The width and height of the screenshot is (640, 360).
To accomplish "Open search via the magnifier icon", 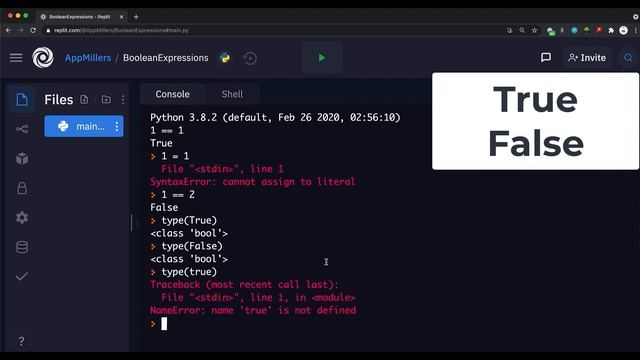I will pyautogui.click(x=628, y=58).
